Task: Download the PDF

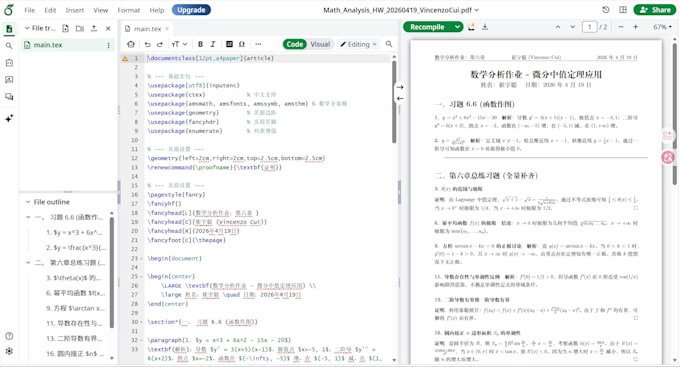Action: [x=485, y=27]
